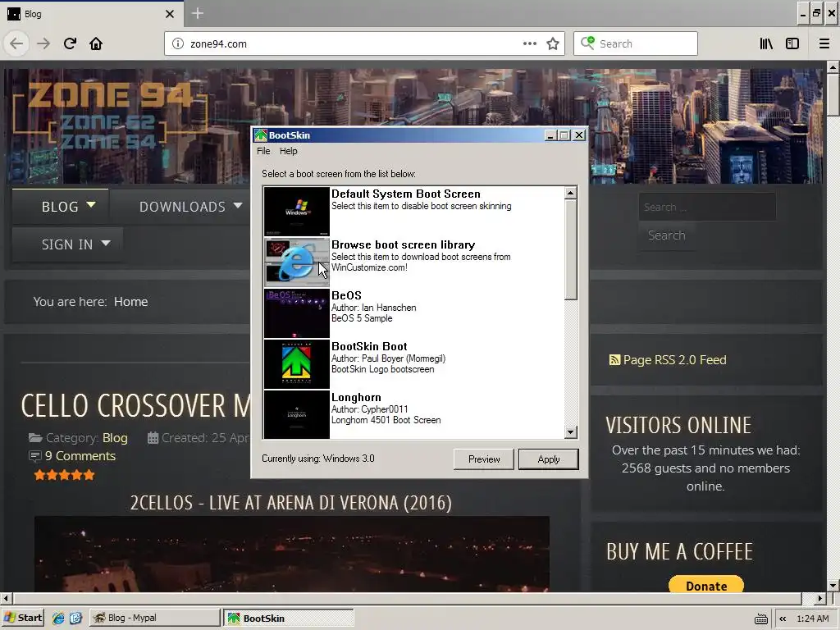This screenshot has height=630, width=840.
Task: Click the five-star article rating
Action: pyautogui.click(x=64, y=475)
